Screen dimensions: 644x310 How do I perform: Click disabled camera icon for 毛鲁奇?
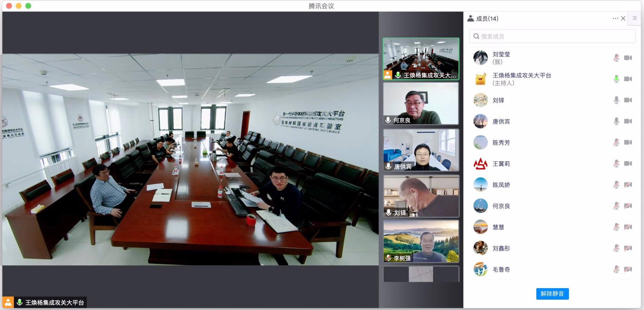pos(628,269)
